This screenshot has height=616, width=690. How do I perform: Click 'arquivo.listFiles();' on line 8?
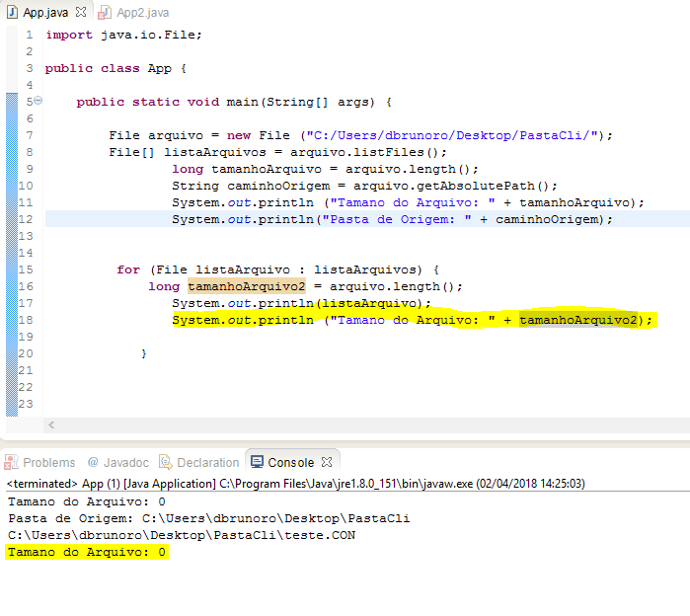point(368,153)
